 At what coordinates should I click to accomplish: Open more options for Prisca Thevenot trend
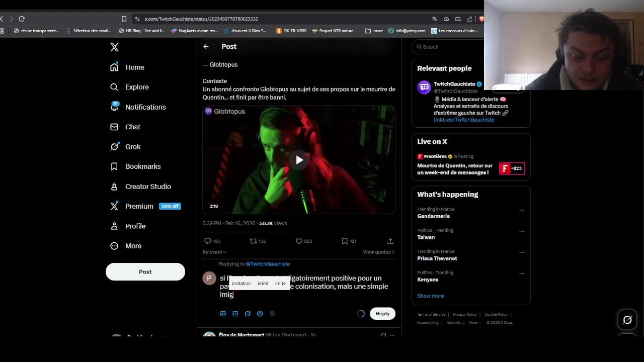point(522,252)
